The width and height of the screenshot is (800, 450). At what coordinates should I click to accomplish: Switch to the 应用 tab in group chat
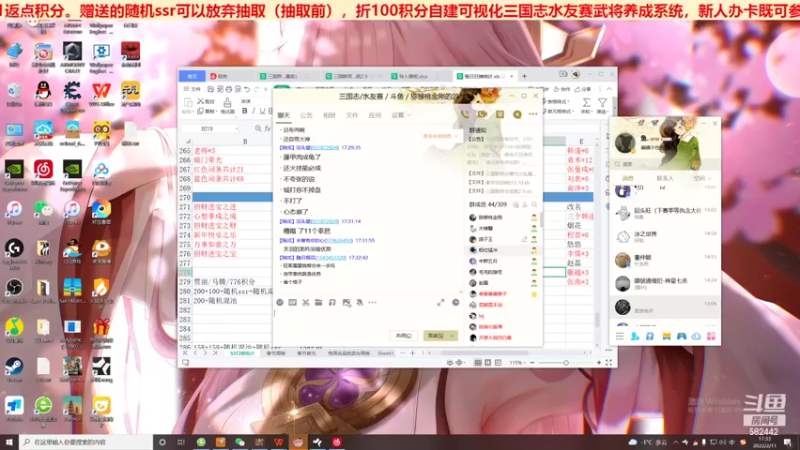(x=375, y=115)
